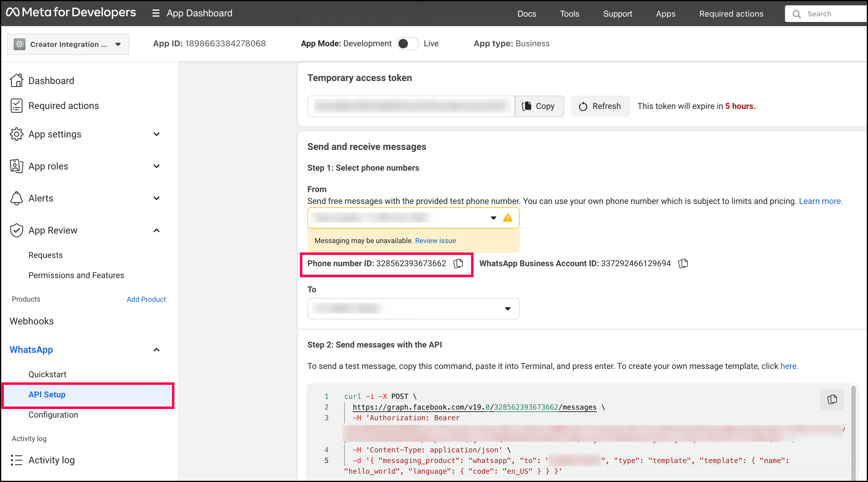
Task: Click the Dashboard home icon in the sidebar
Action: point(16,81)
